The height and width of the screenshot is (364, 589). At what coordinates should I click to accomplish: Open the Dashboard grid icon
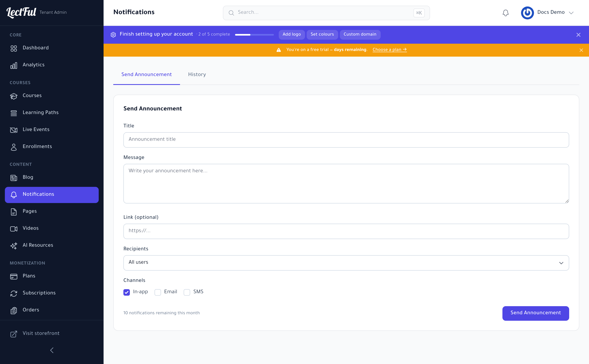14,48
